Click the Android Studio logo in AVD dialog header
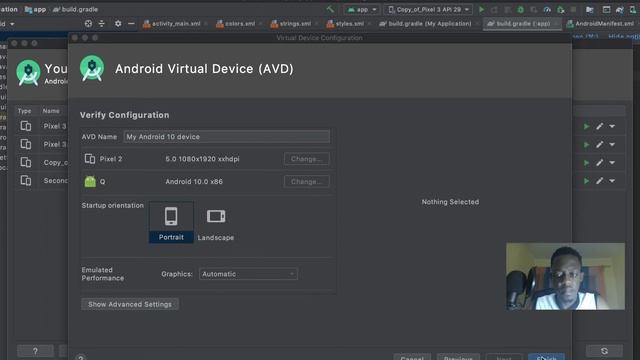The image size is (640, 360). point(92,68)
